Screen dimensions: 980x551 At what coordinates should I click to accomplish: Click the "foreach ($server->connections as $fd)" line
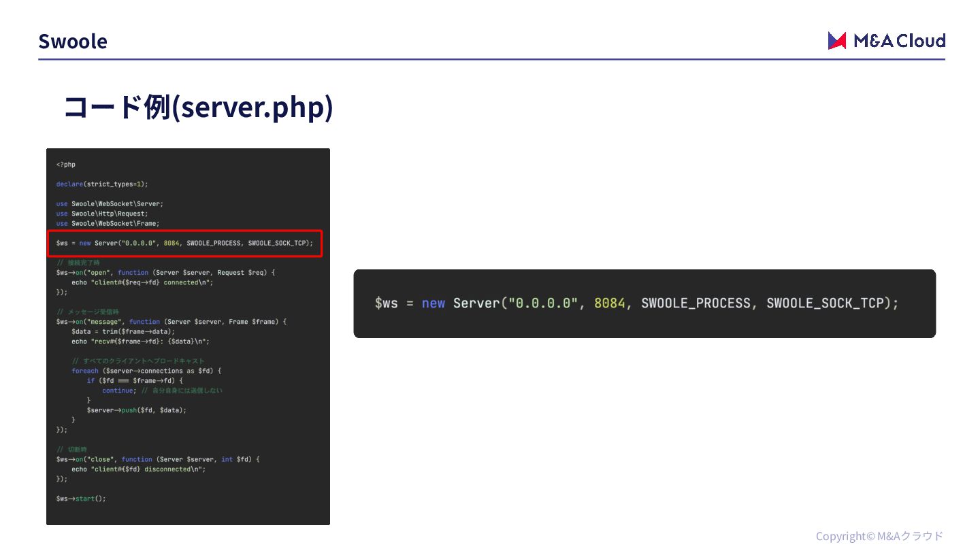coord(146,371)
